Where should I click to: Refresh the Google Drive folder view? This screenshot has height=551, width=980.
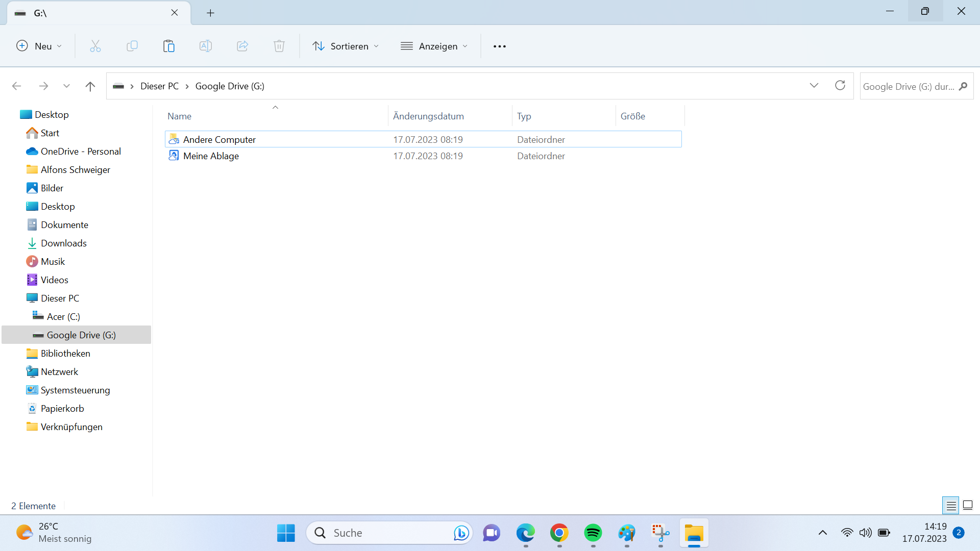click(840, 86)
